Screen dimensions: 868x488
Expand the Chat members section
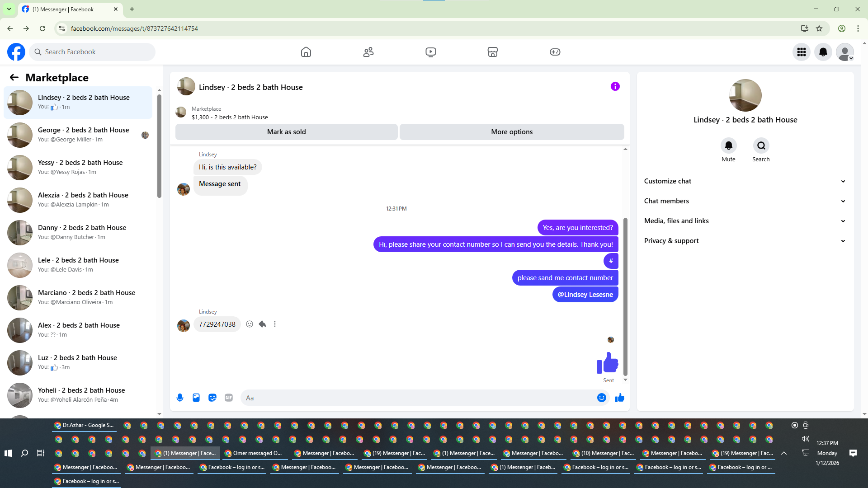(745, 201)
